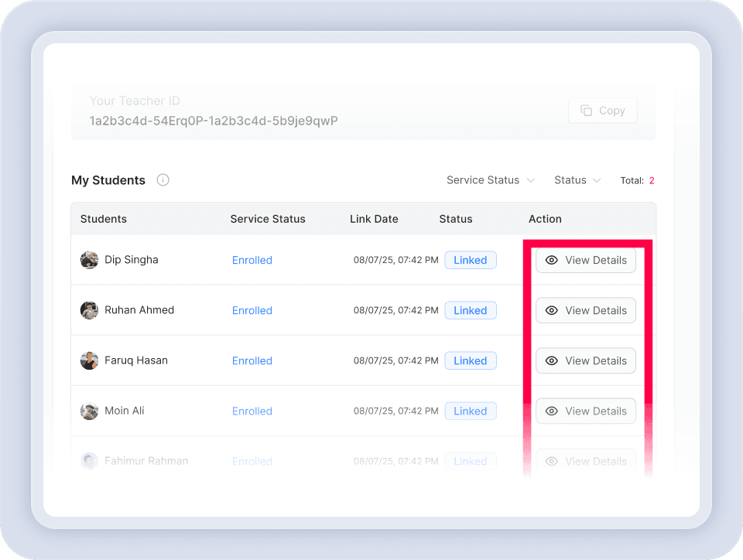743x560 pixels.
Task: Click the Linked badge for Dip Singha
Action: tap(471, 260)
